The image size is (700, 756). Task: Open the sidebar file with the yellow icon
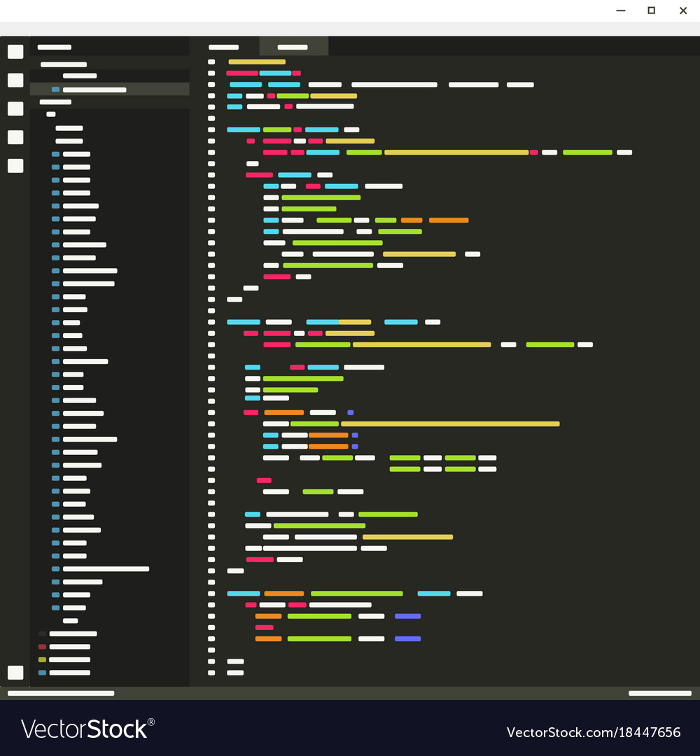point(64,659)
